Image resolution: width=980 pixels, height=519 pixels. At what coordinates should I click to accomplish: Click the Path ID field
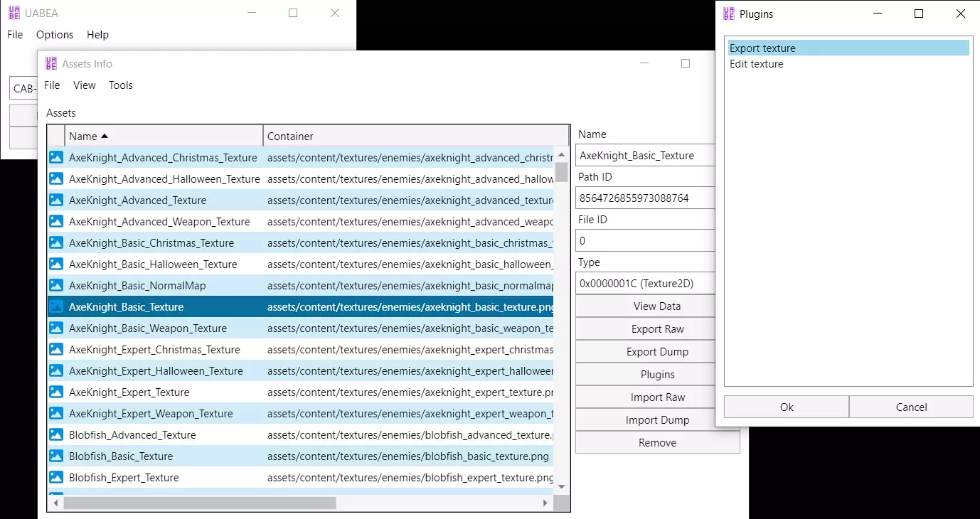click(x=645, y=198)
